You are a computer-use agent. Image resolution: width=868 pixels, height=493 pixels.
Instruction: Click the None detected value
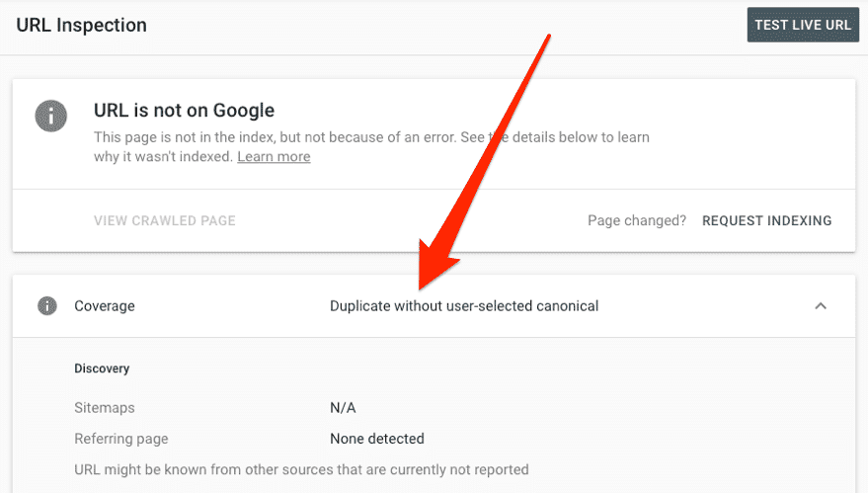coord(377,439)
